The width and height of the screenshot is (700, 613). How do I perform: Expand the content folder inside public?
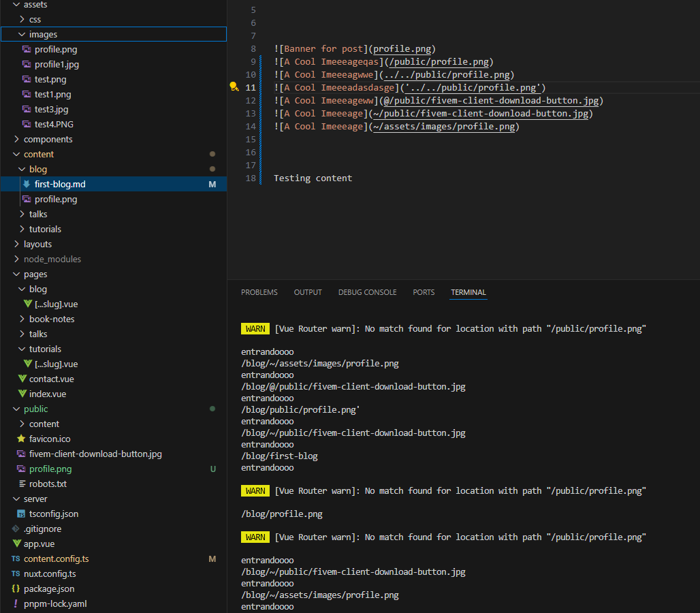[x=22, y=424]
